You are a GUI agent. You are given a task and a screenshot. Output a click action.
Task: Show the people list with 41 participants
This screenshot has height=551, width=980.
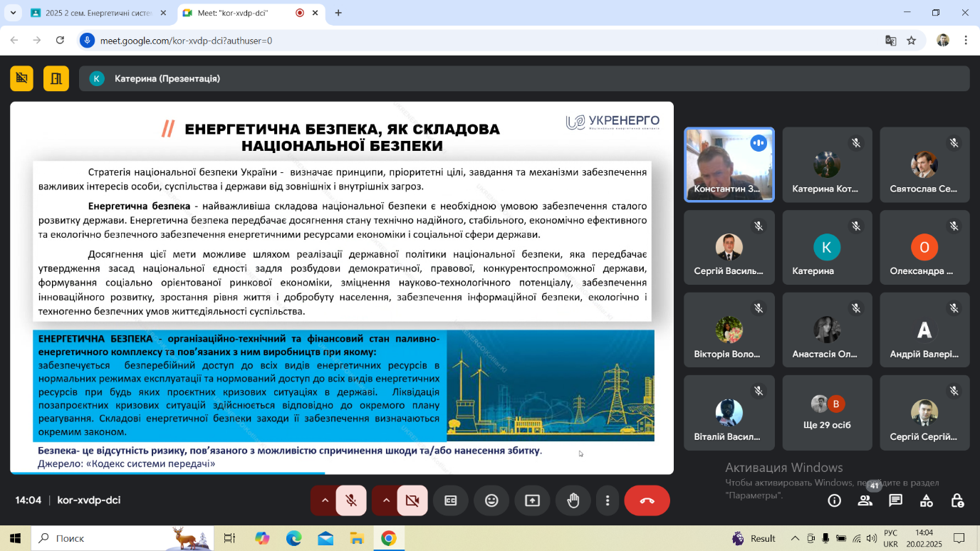pyautogui.click(x=865, y=500)
